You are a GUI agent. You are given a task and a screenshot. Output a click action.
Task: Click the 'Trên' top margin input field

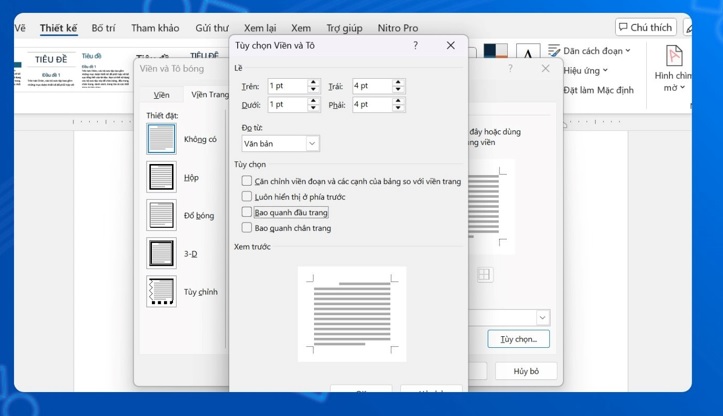pos(286,86)
